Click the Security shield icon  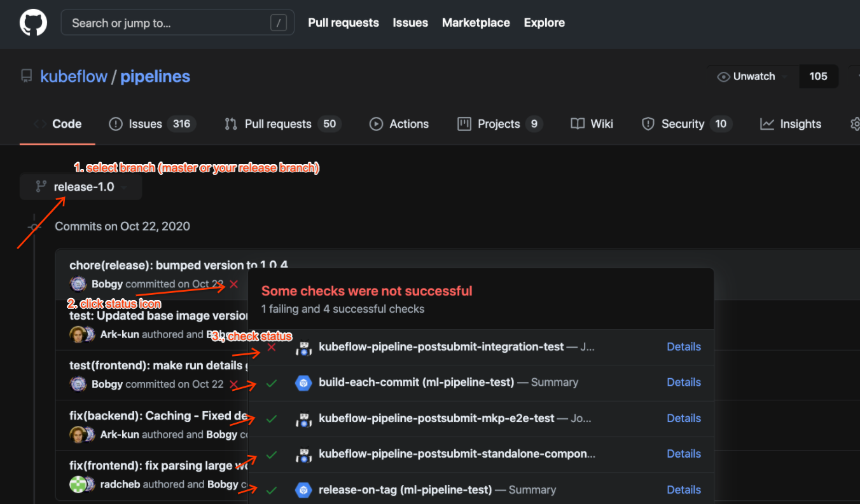click(x=648, y=124)
